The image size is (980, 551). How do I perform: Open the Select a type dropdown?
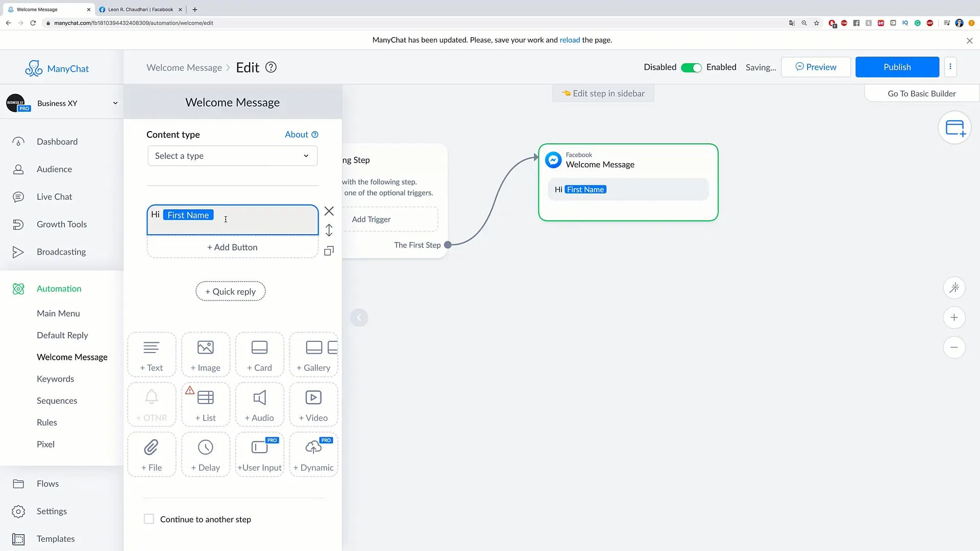(233, 156)
